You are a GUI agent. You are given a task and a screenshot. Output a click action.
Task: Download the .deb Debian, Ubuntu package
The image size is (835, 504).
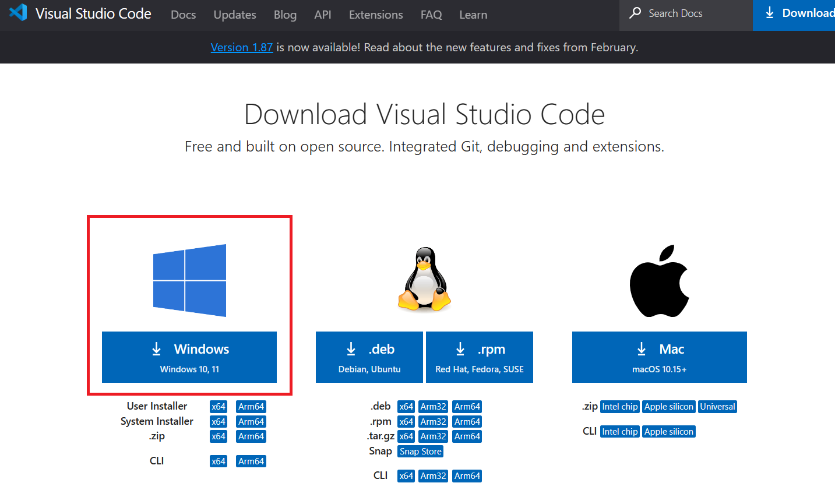pos(369,357)
